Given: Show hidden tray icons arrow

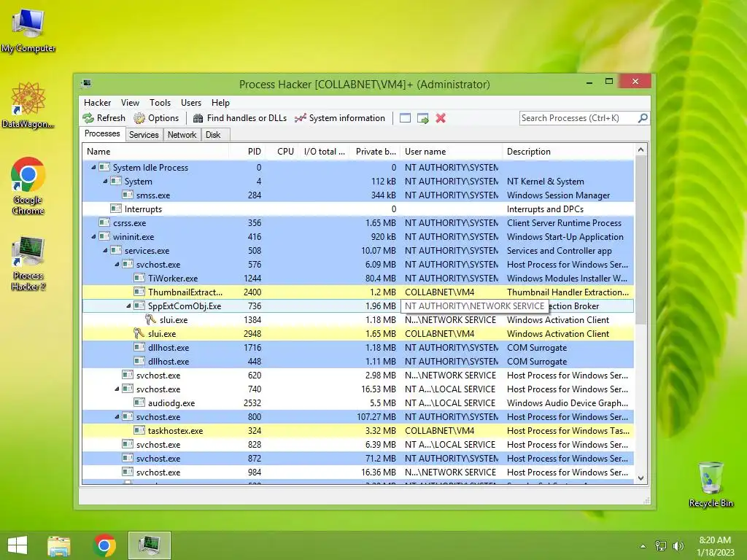Looking at the screenshot, I should pos(643,546).
